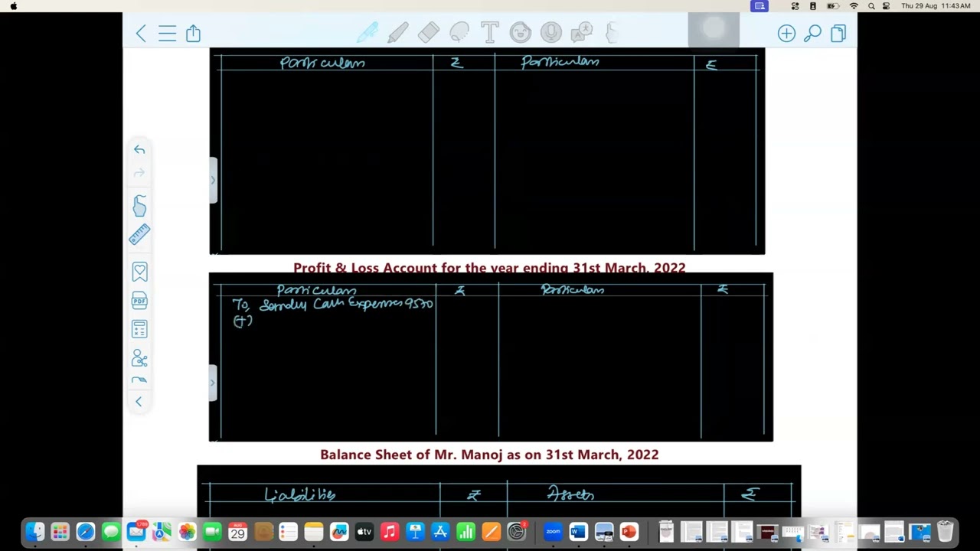Click the share/export icon

[193, 33]
